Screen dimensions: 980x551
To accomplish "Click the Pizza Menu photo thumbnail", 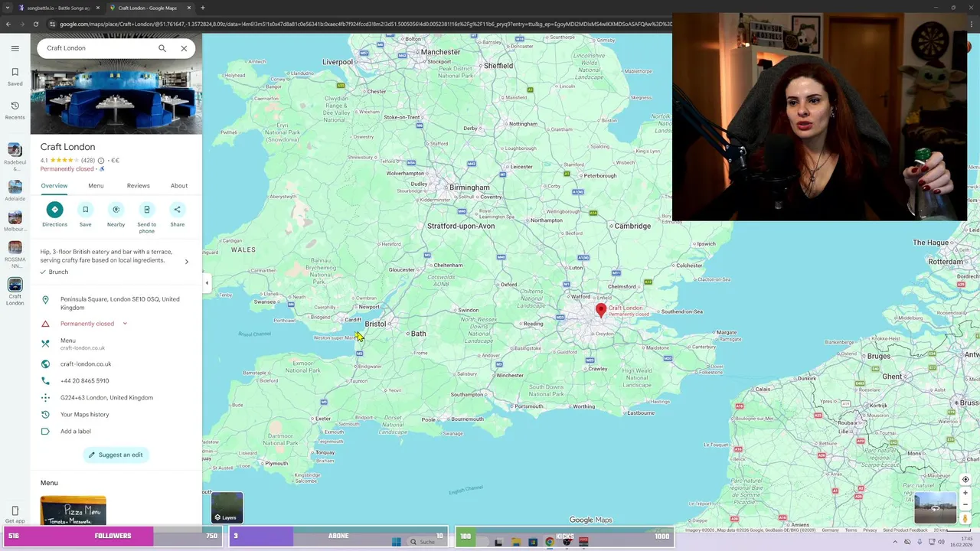I will pyautogui.click(x=73, y=510).
